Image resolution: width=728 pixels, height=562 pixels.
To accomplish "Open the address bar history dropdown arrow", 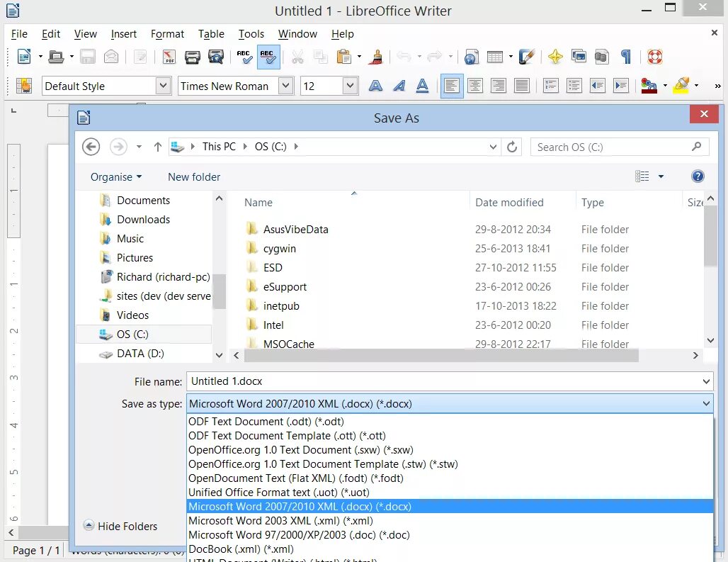I will coord(493,147).
